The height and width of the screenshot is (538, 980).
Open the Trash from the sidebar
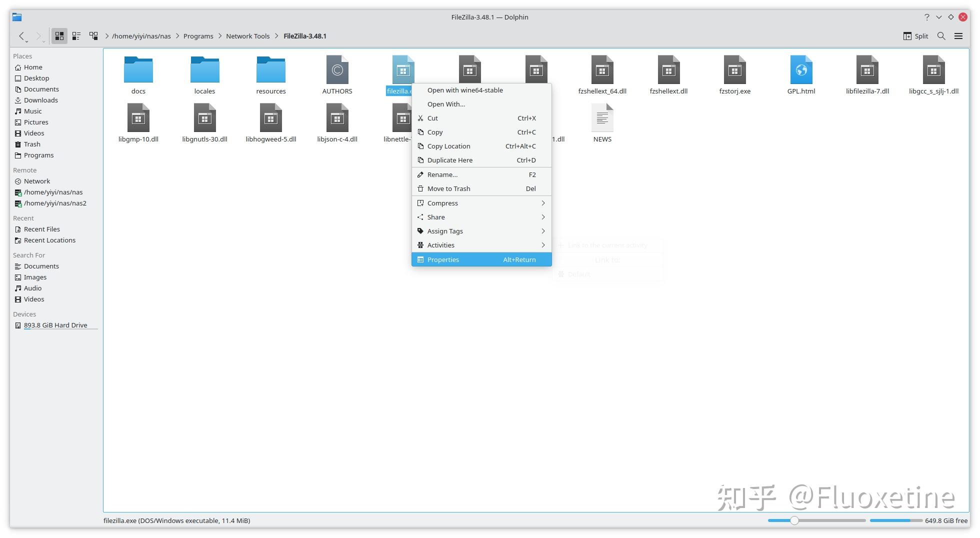click(31, 144)
